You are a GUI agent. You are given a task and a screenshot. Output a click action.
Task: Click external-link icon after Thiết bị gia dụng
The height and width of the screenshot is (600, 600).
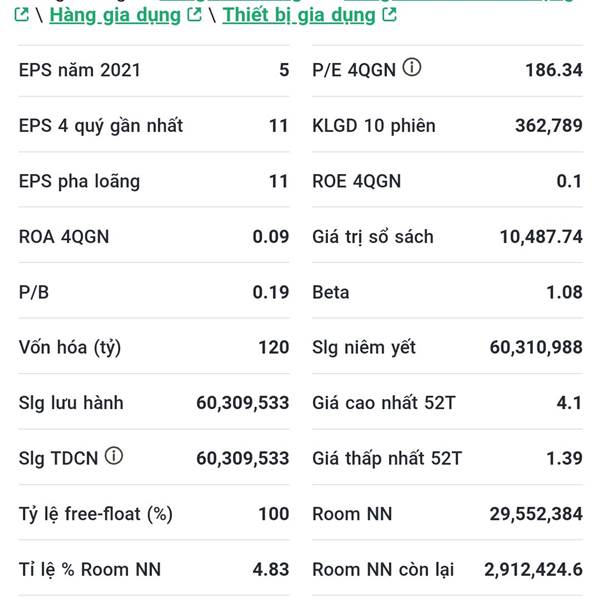389,15
